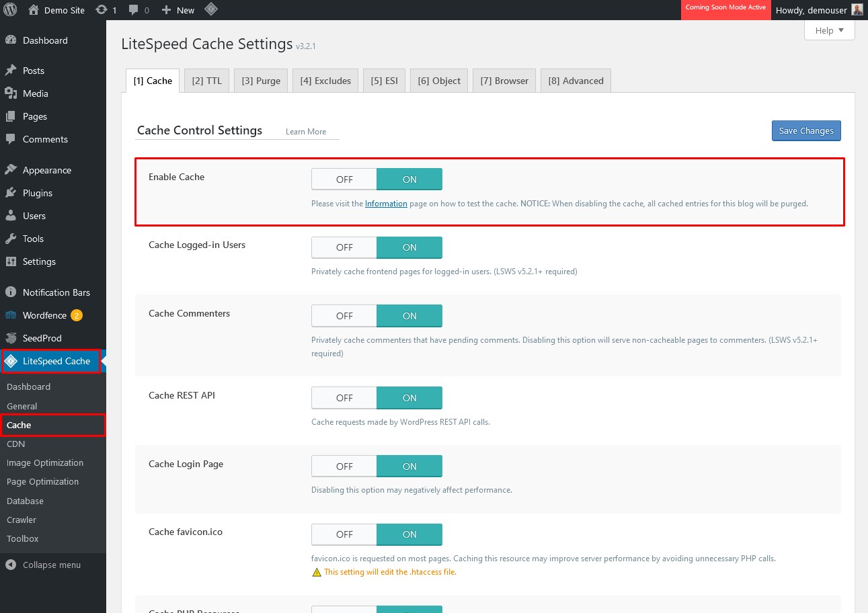This screenshot has height=613, width=868.
Task: Click the Demo Site home icon
Action: pyautogui.click(x=34, y=10)
